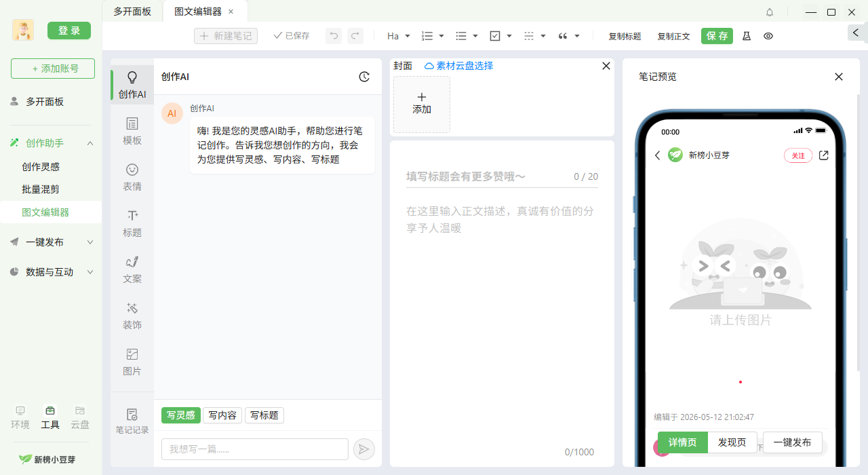
Task: Open the quote style dropdown
Action: click(569, 36)
